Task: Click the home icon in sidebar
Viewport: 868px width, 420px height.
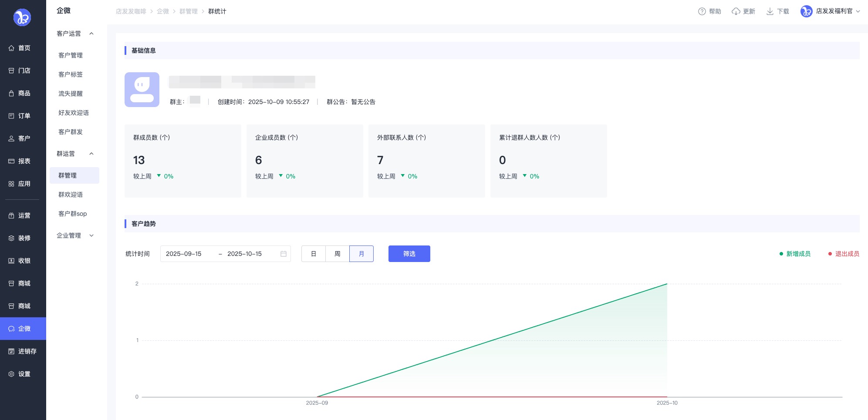Action: tap(11, 48)
